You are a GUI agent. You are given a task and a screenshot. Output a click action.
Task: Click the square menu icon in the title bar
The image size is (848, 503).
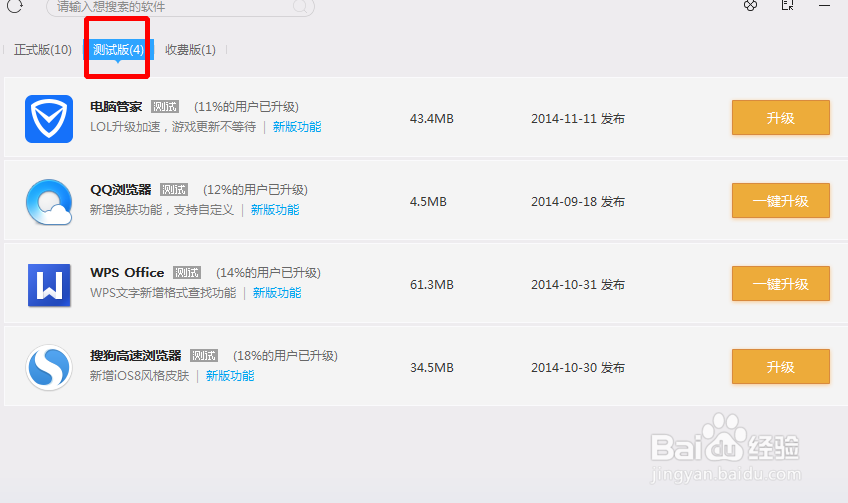(787, 5)
